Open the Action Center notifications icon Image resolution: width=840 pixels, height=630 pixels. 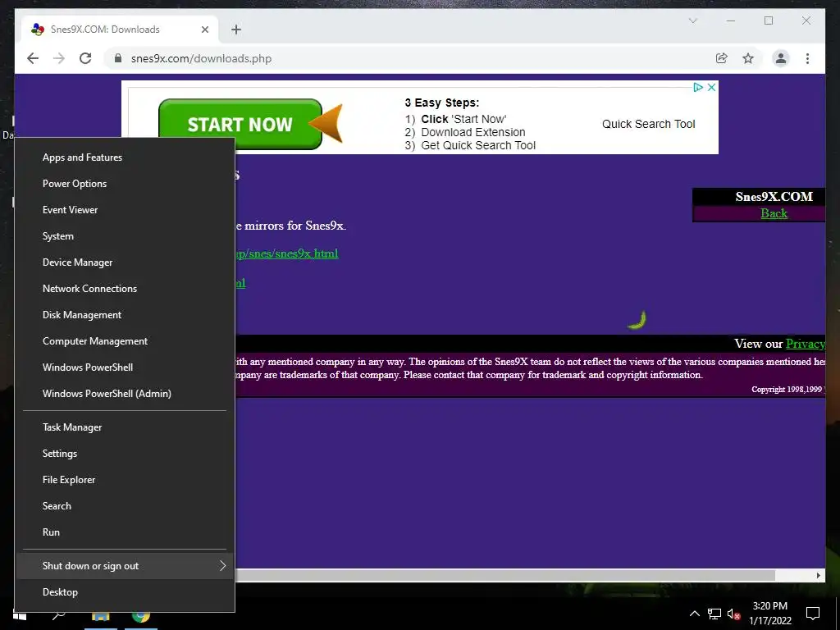point(813,614)
